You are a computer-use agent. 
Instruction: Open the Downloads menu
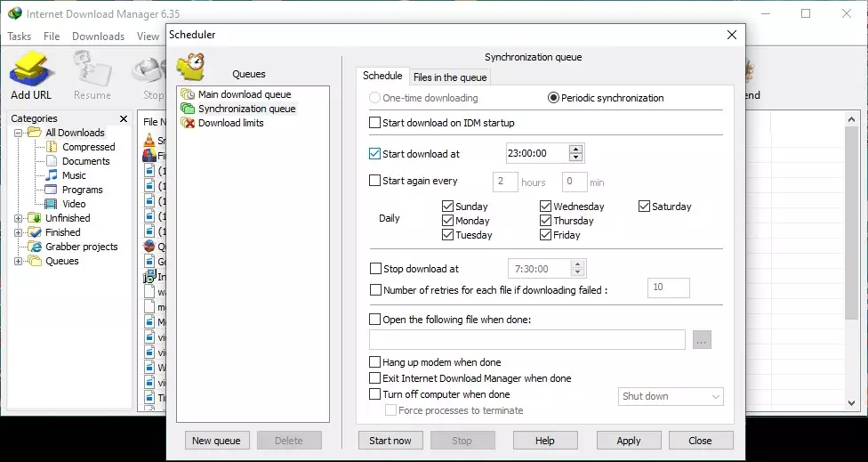(98, 36)
